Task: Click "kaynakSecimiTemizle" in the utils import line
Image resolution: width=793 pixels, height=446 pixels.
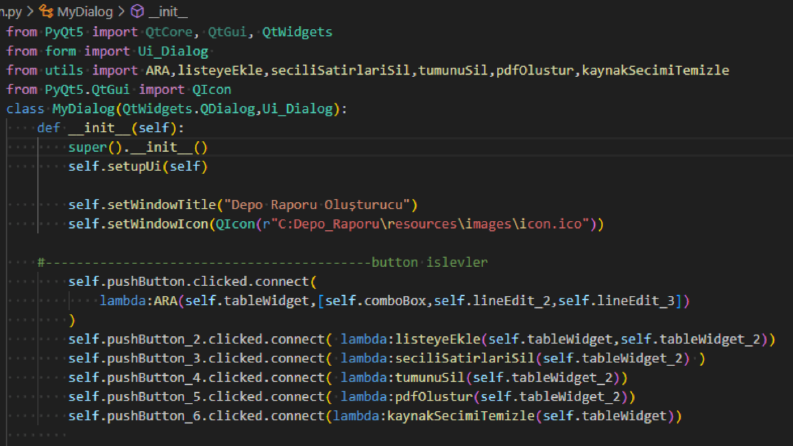Action: click(x=655, y=70)
